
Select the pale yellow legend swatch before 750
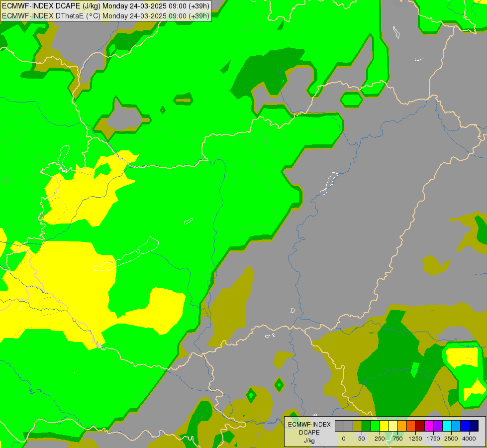[393, 426]
